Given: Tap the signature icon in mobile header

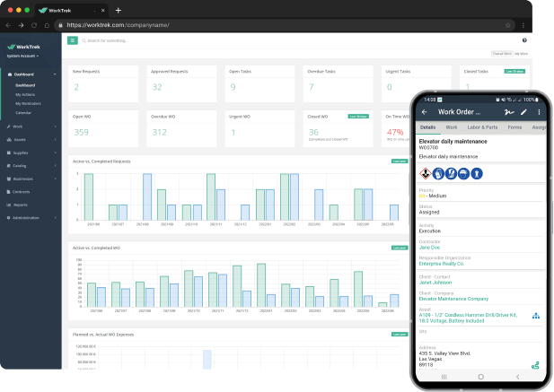Looking at the screenshot, I should coord(507,112).
